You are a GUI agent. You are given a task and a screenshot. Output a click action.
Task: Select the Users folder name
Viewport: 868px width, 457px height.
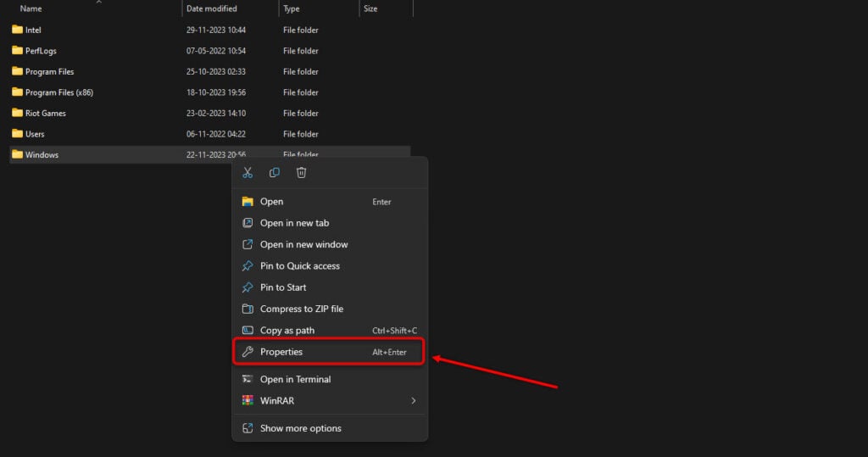[x=35, y=133]
